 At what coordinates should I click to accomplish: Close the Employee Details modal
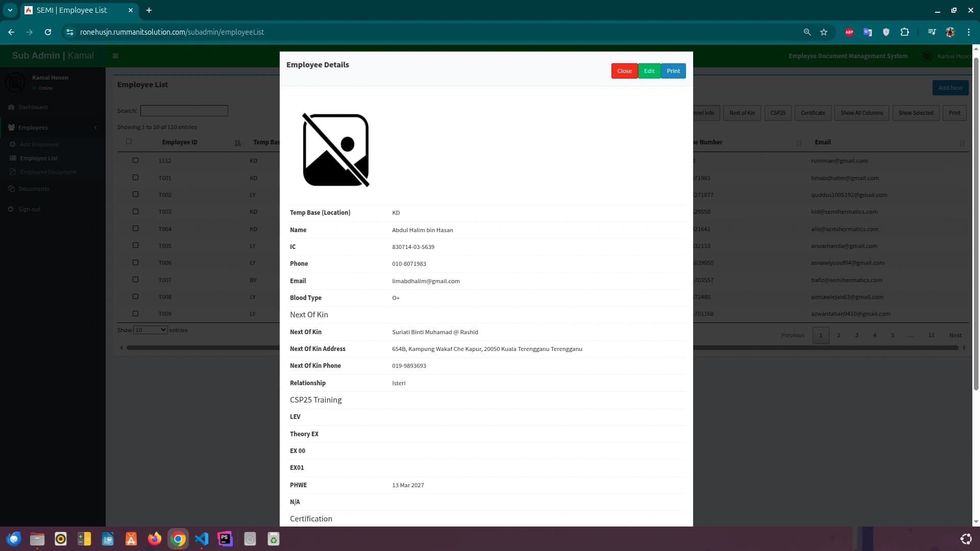(x=624, y=71)
